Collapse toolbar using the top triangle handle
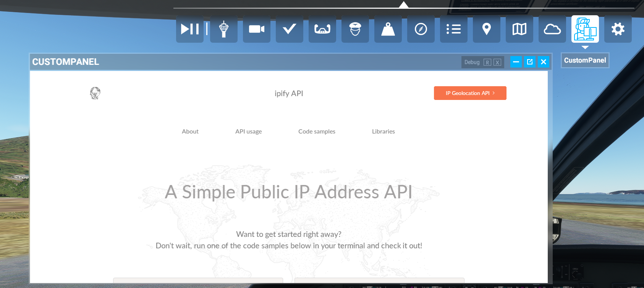The width and height of the screenshot is (644, 288). [404, 5]
